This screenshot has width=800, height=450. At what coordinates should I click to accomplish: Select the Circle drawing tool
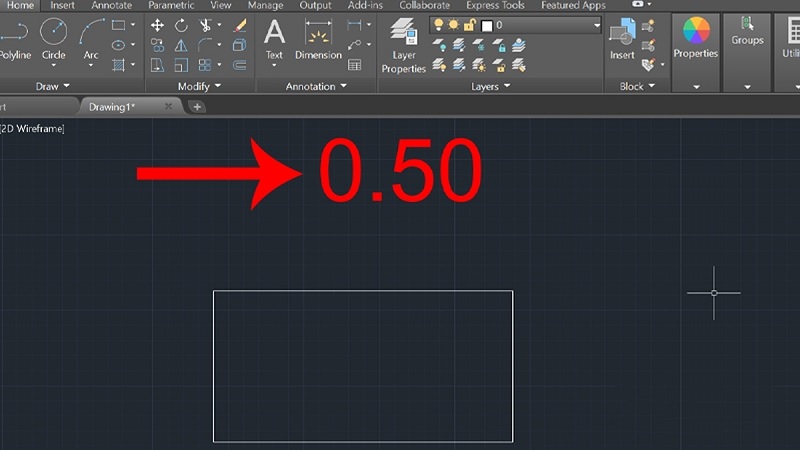[x=54, y=39]
